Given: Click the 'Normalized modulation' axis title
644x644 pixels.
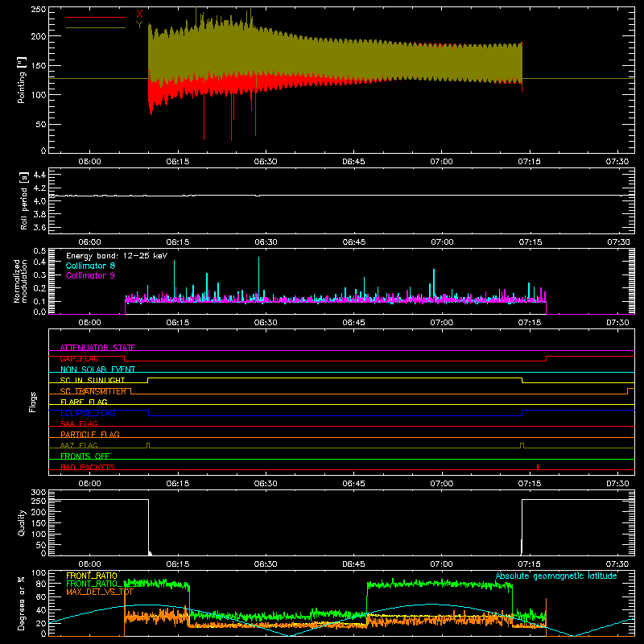Looking at the screenshot, I should [20, 281].
